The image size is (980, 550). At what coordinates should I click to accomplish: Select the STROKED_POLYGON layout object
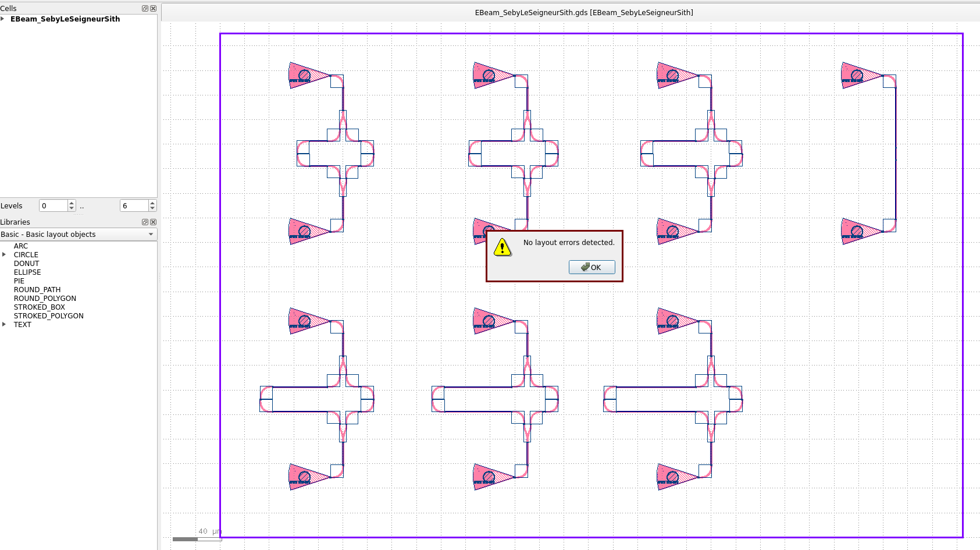(x=48, y=315)
